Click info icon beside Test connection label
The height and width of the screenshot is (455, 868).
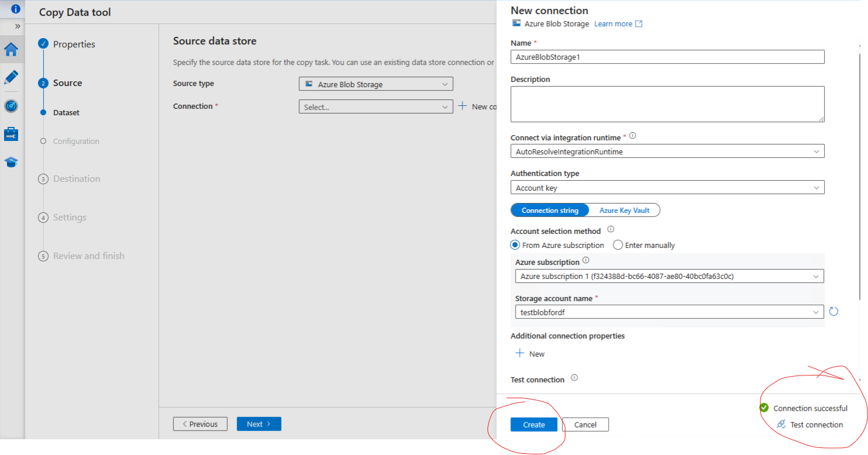point(574,378)
